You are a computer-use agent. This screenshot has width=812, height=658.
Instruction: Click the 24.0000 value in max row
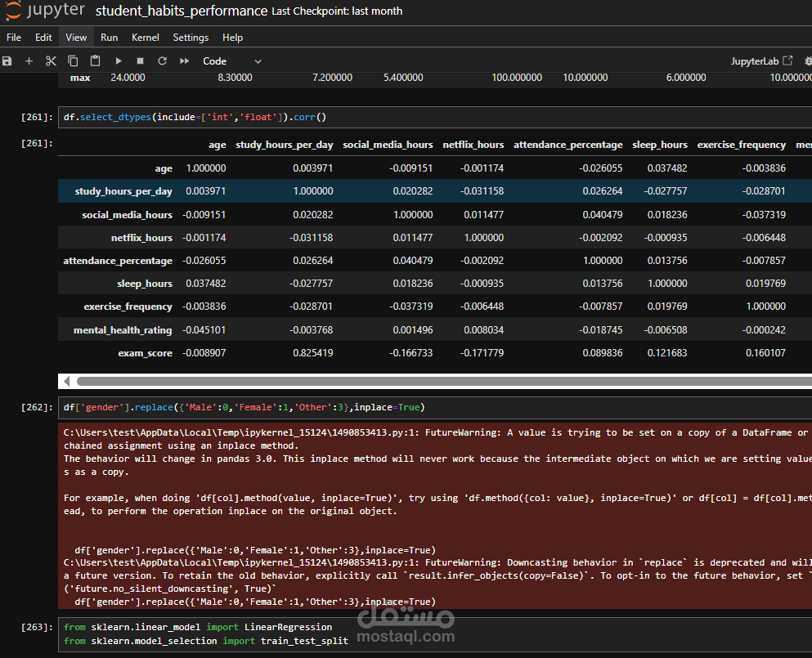point(128,78)
